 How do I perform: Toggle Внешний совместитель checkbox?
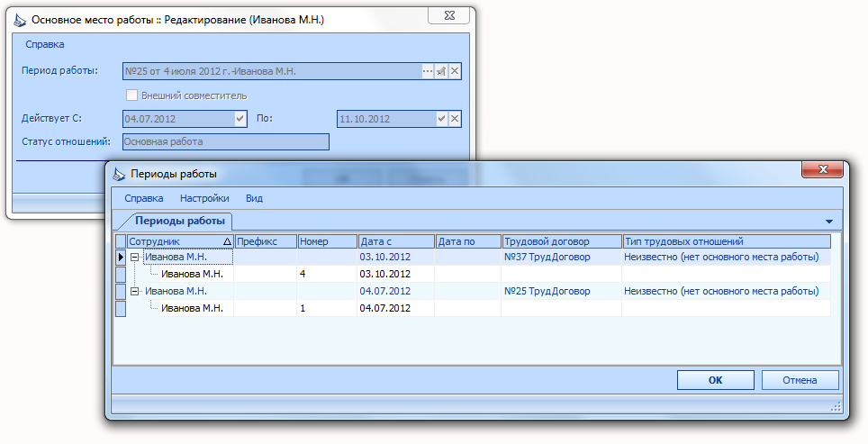point(131,95)
